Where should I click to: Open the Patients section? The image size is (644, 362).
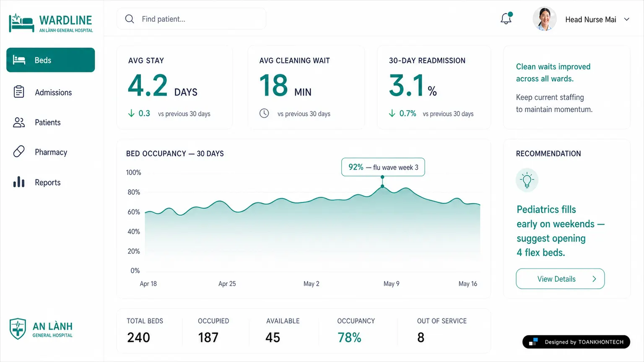[51, 122]
